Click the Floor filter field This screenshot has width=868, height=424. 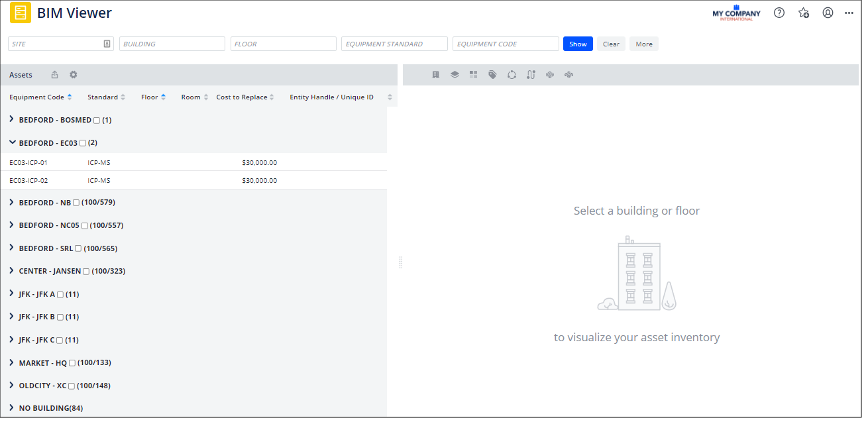click(284, 44)
